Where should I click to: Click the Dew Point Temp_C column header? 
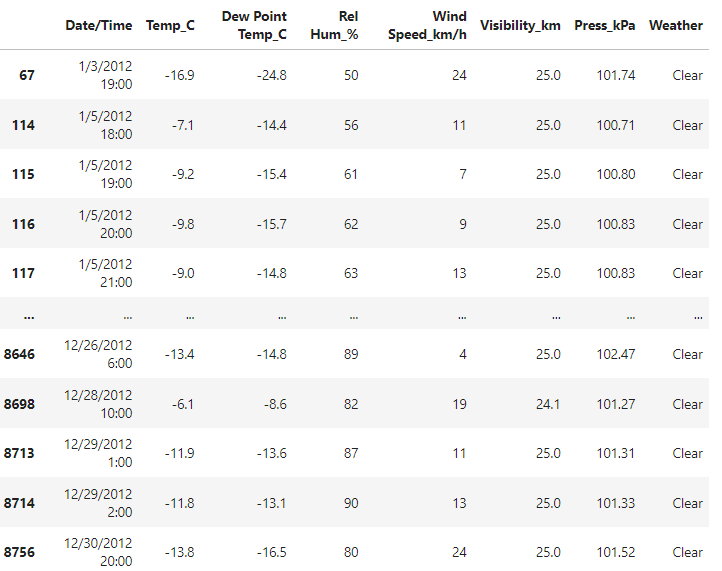(254, 25)
